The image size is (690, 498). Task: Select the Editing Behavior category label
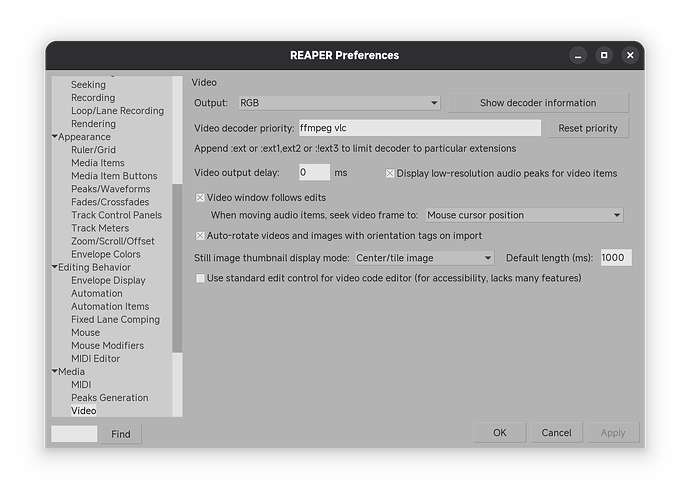pos(95,267)
